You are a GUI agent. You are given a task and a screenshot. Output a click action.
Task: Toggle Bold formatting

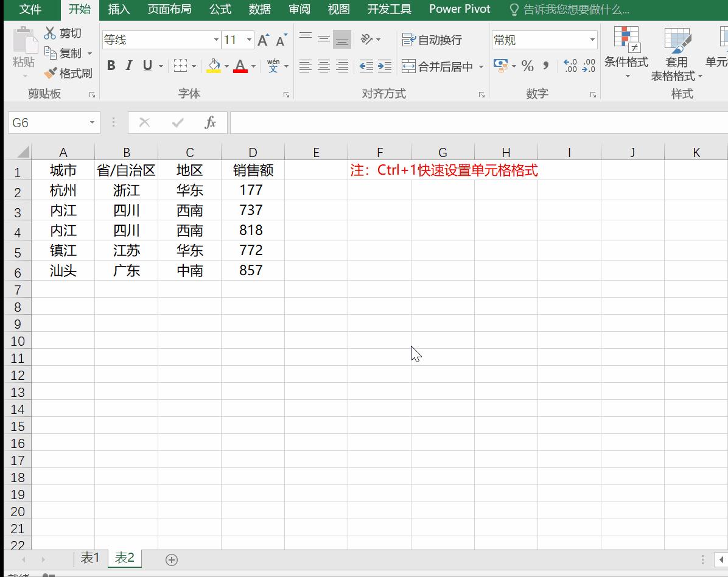[110, 66]
